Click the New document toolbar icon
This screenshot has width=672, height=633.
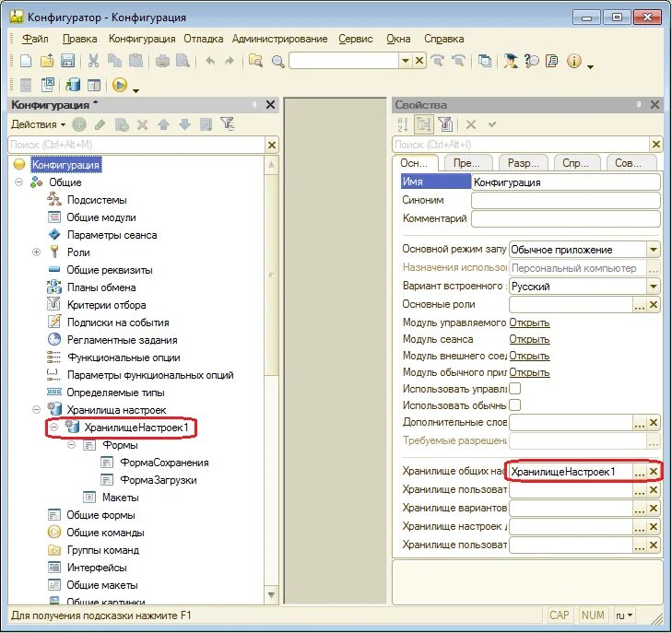tap(26, 61)
